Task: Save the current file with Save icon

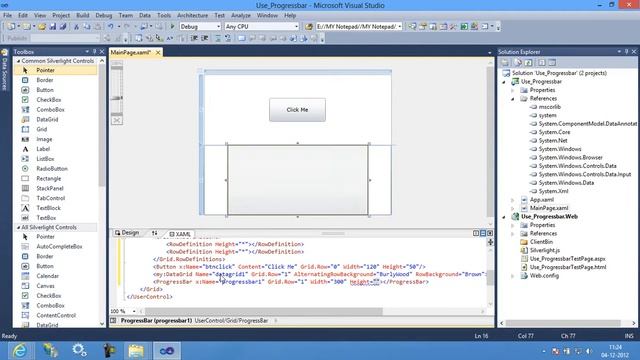Action: (53, 27)
